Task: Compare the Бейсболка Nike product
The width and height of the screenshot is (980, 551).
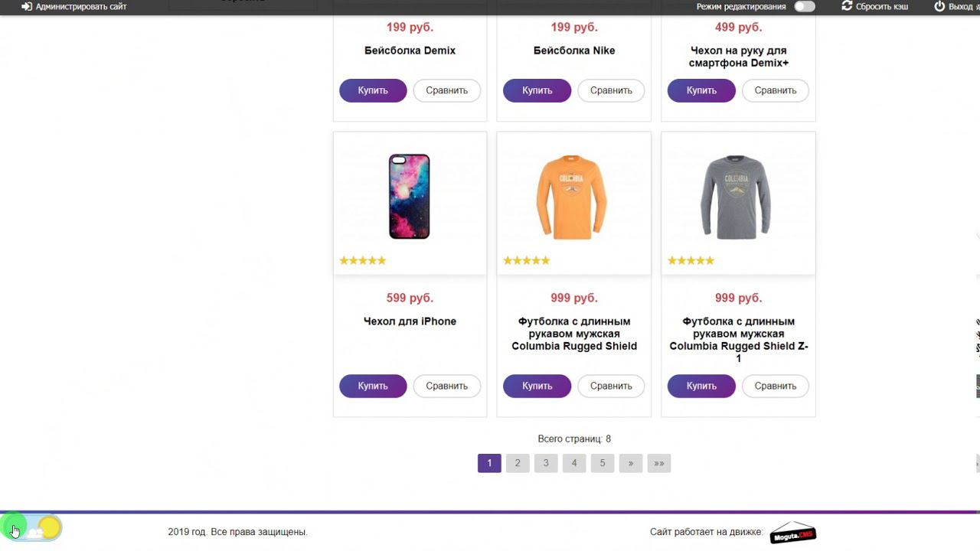Action: pos(611,90)
